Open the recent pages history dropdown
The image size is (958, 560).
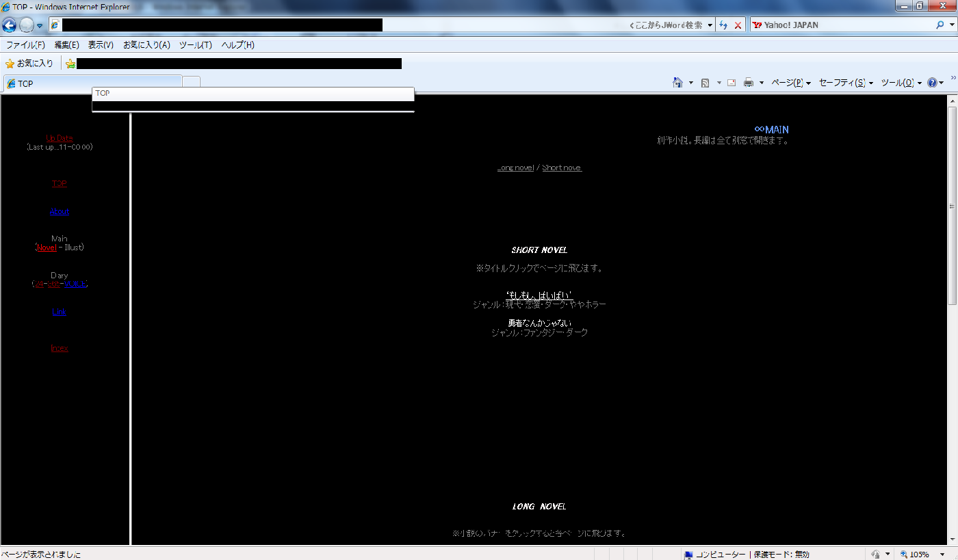coord(40,26)
